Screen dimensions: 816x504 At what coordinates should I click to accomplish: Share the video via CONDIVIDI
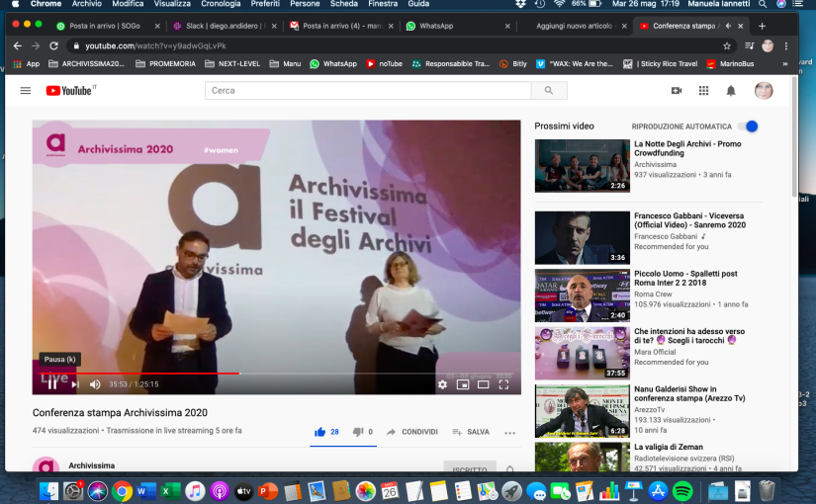coord(412,432)
